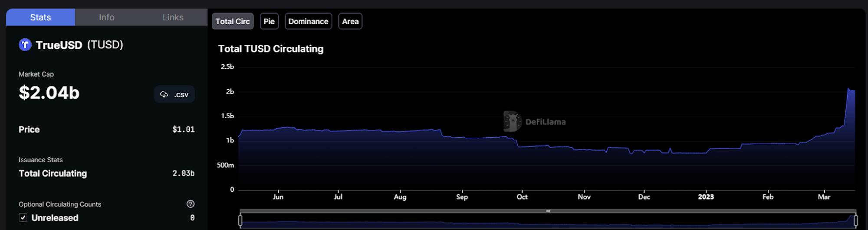Click the Sep label on the x-axis
Screen dimensions: 868x230
coord(462,197)
